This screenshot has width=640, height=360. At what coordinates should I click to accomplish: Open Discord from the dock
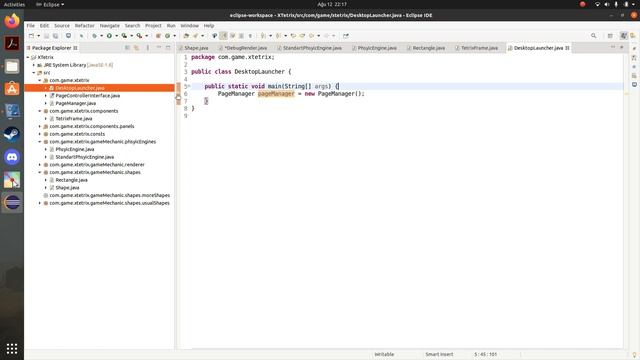tap(12, 157)
